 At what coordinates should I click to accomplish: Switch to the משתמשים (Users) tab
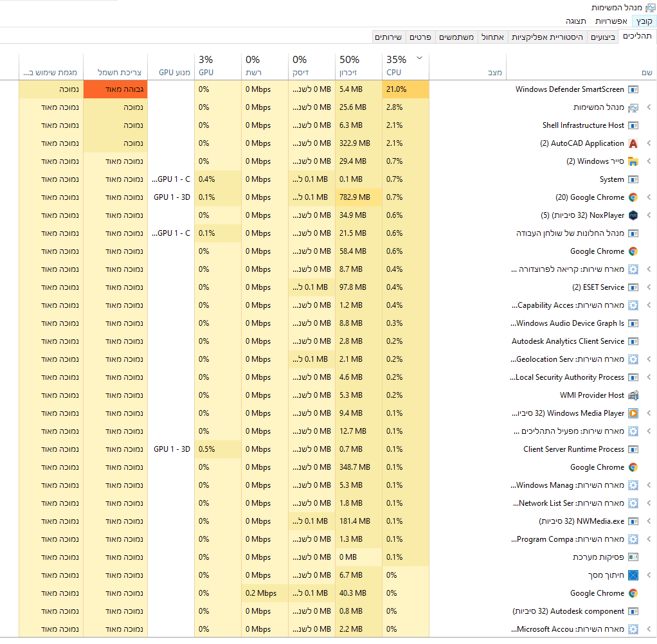tap(456, 37)
